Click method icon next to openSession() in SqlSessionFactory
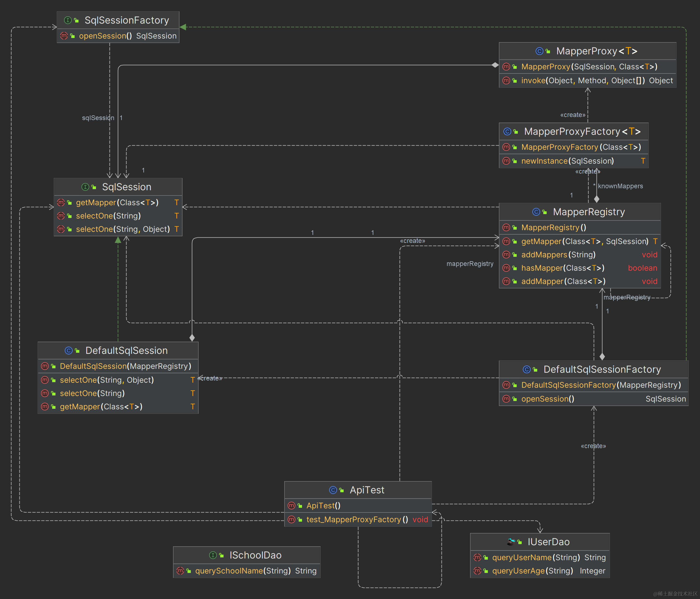The height and width of the screenshot is (599, 700). point(64,36)
